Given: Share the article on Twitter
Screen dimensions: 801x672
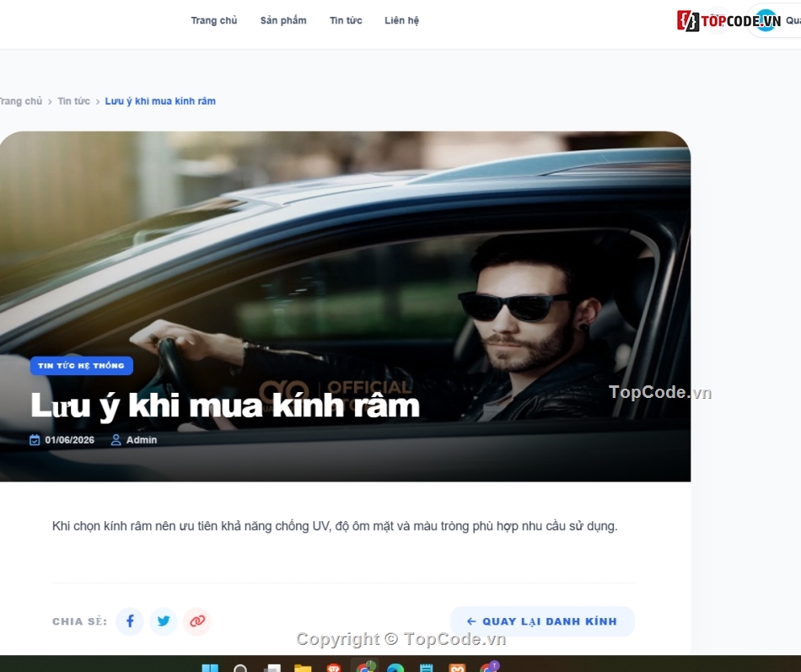Looking at the screenshot, I should [x=164, y=621].
